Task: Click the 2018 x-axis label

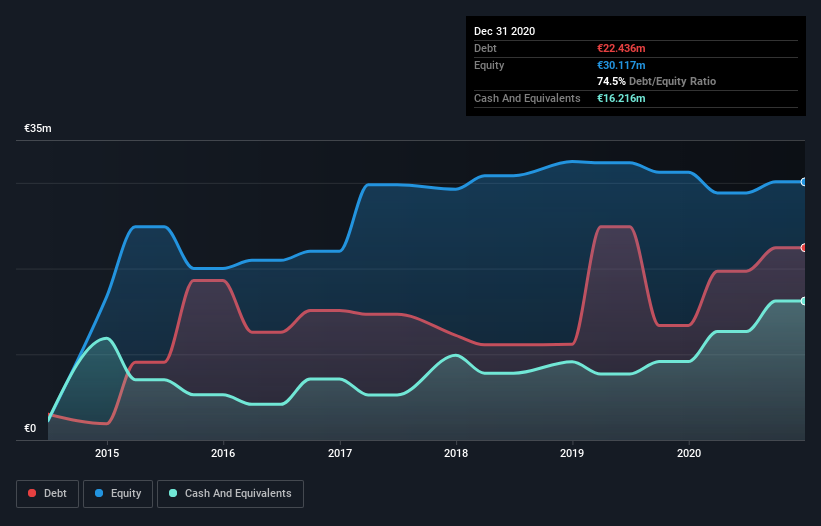Action: 456,453
